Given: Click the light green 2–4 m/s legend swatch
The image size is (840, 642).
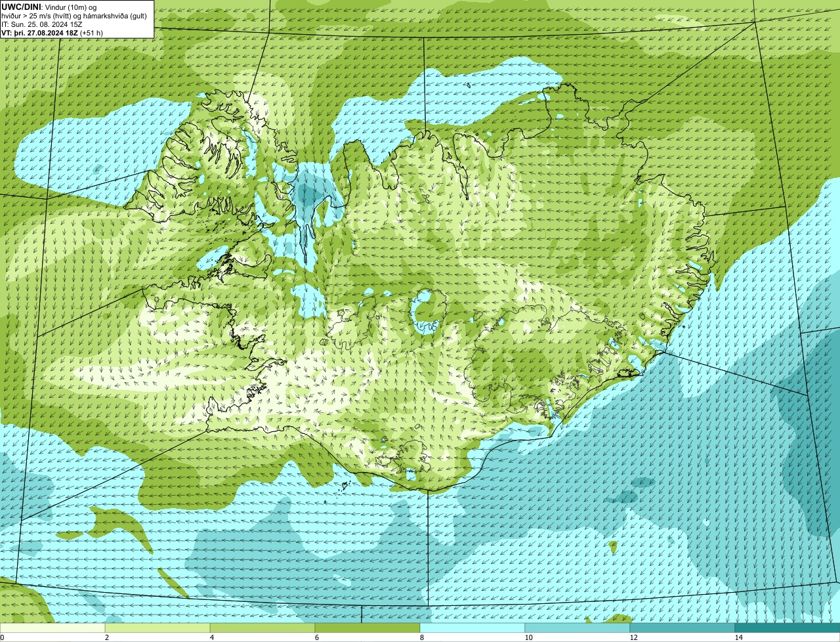Looking at the screenshot, I should 157,628.
